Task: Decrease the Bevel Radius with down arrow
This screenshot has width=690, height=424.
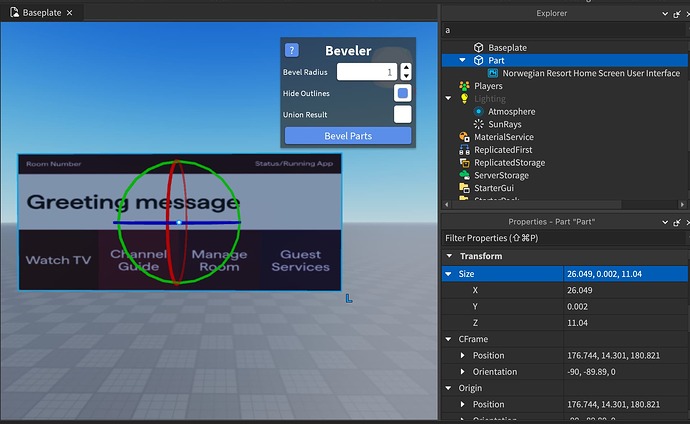Action: coord(406,76)
